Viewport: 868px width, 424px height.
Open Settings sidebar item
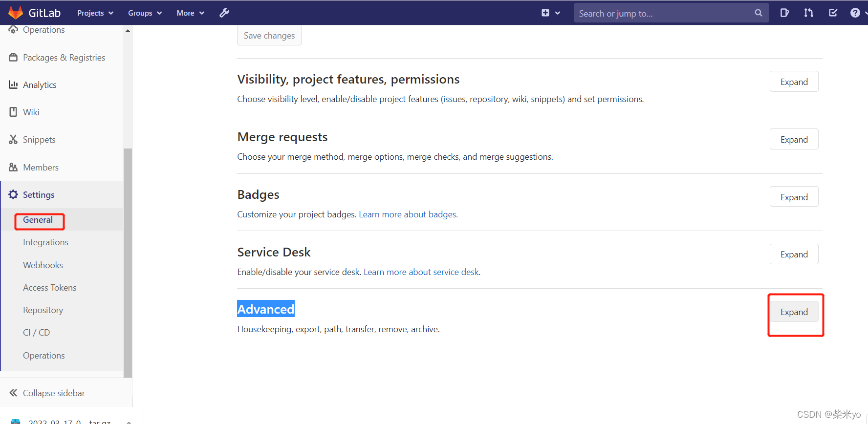click(39, 195)
